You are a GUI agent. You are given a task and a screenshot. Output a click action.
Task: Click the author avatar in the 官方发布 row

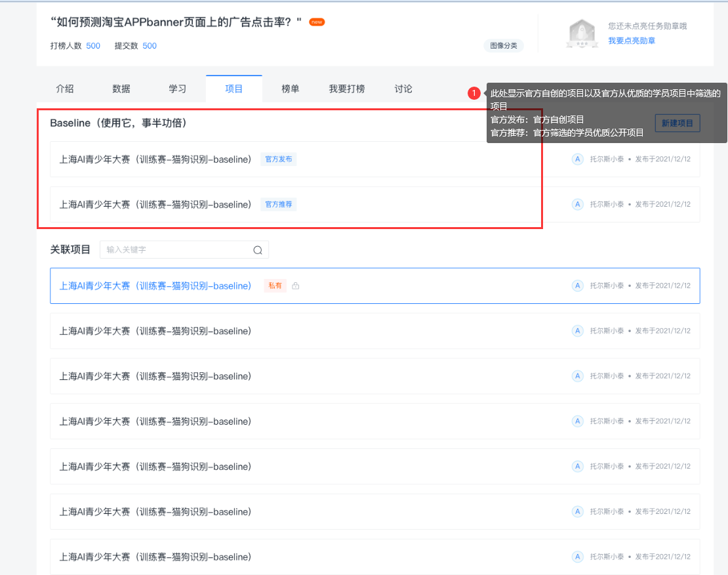[577, 160]
